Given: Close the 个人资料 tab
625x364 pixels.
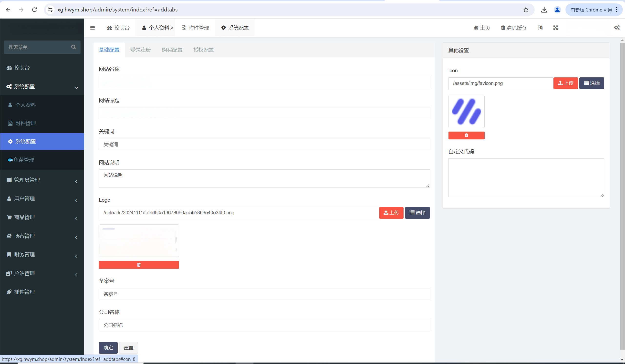Looking at the screenshot, I should pyautogui.click(x=172, y=28).
